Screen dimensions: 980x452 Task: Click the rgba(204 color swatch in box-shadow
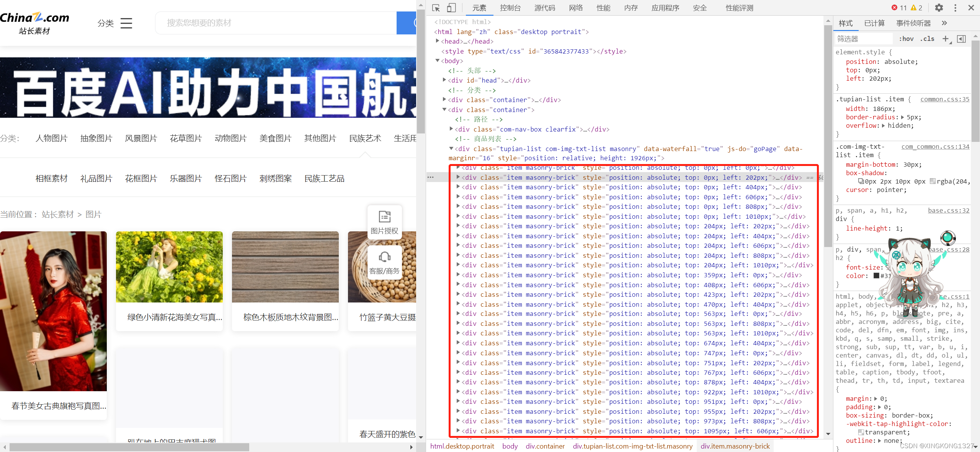(933, 181)
